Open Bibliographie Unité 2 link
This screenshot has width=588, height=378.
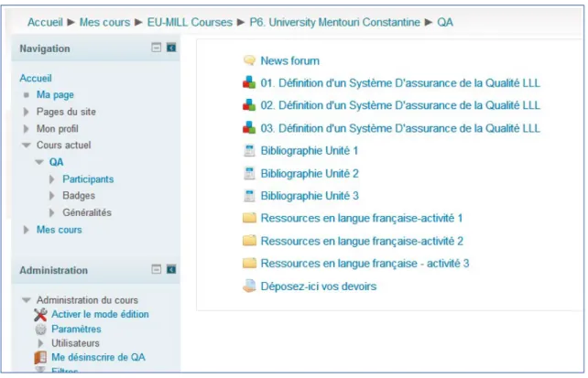[x=310, y=174]
